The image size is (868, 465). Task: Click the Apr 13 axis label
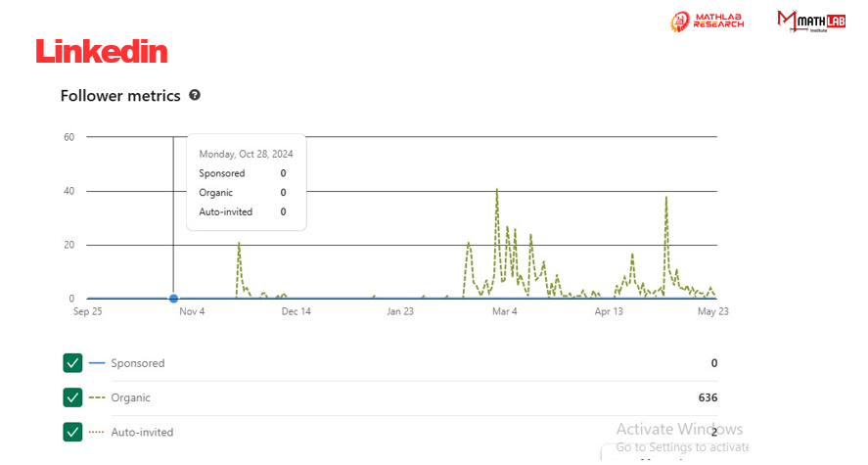(x=609, y=311)
